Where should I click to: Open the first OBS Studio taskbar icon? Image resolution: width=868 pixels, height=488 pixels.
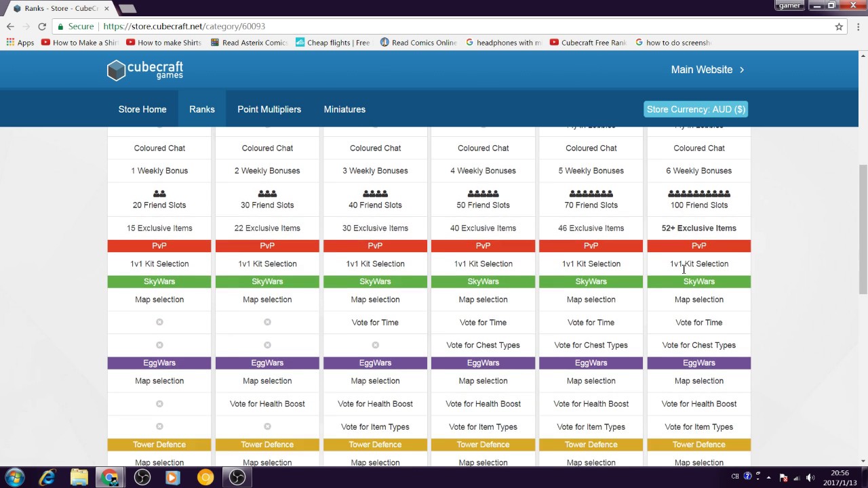pos(142,477)
